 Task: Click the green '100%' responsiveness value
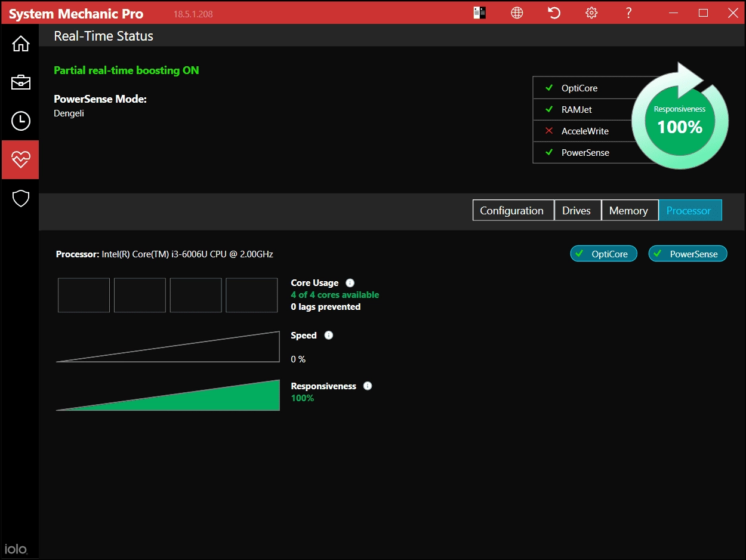[303, 398]
